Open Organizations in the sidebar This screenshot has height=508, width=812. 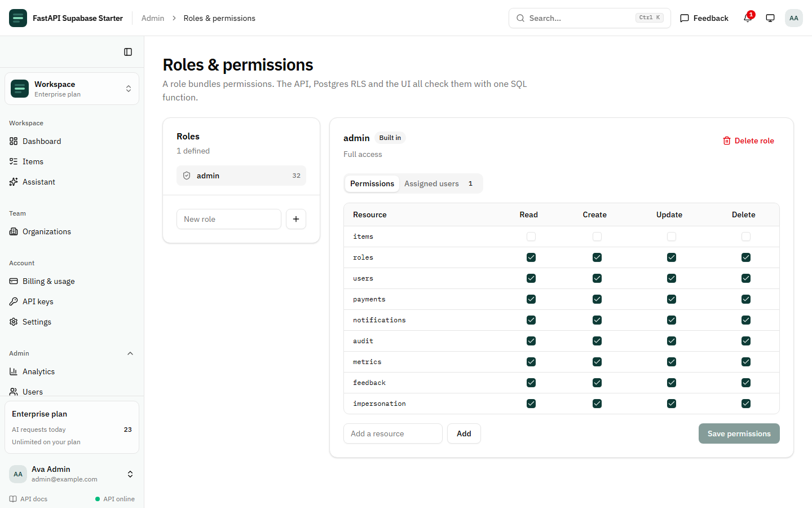(72, 231)
